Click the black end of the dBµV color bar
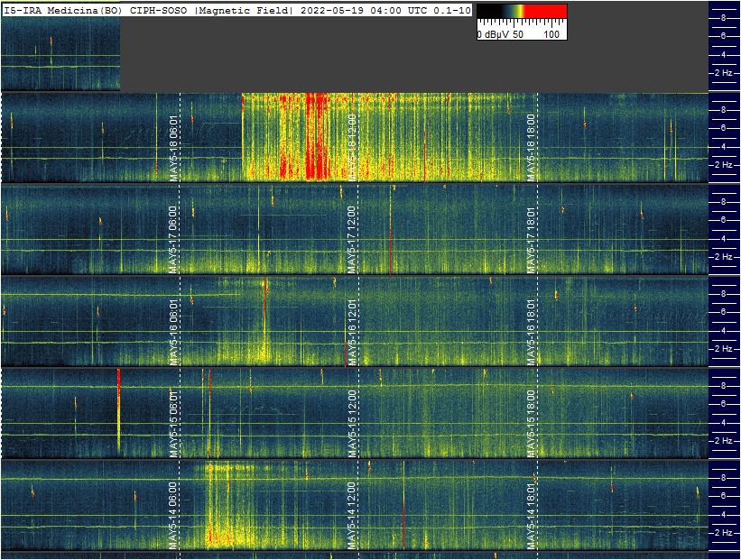 (486, 12)
